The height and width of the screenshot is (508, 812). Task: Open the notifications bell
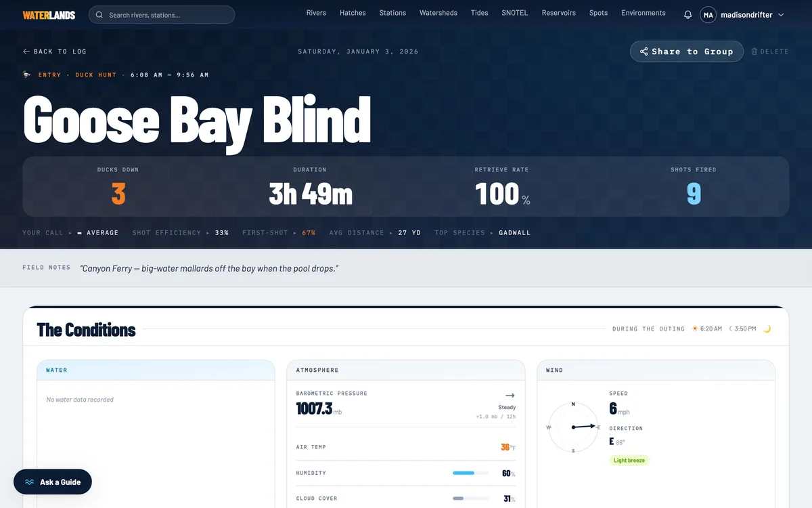[x=687, y=15]
